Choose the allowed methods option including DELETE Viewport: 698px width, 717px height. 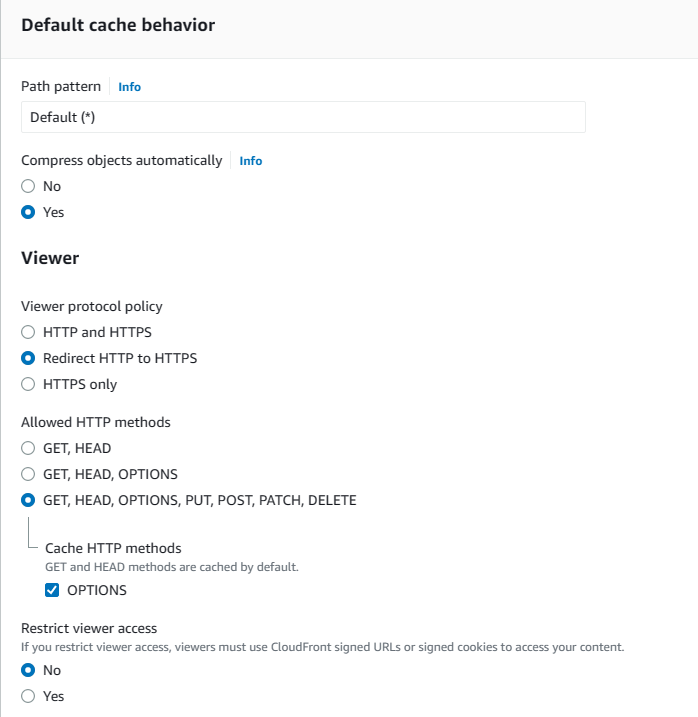29,500
